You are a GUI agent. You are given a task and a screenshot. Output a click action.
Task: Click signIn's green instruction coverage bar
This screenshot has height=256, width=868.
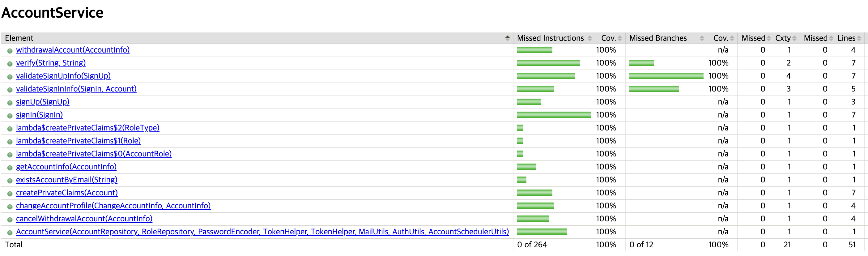(554, 115)
